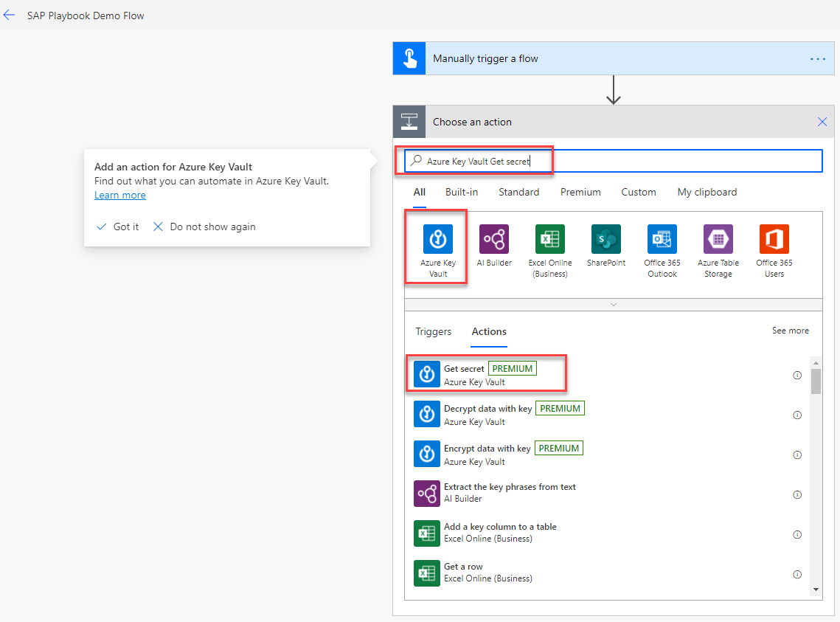This screenshot has height=622, width=840.
Task: Open the Learn more link
Action: (120, 195)
